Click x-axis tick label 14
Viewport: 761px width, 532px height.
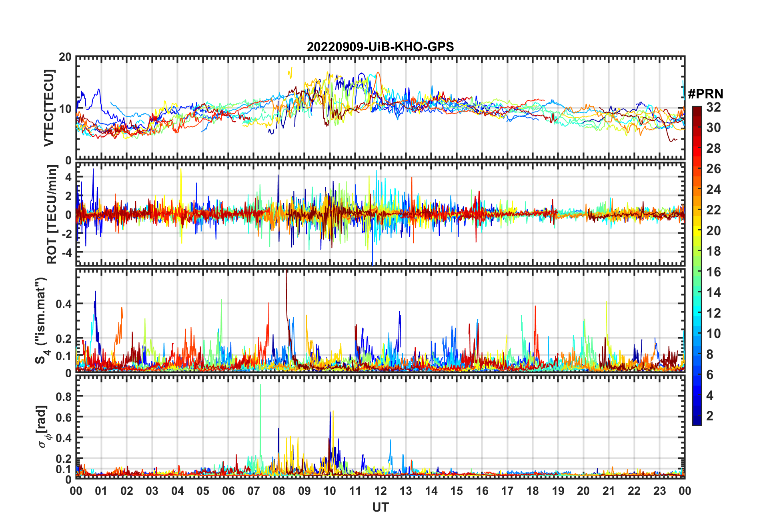coord(431,491)
